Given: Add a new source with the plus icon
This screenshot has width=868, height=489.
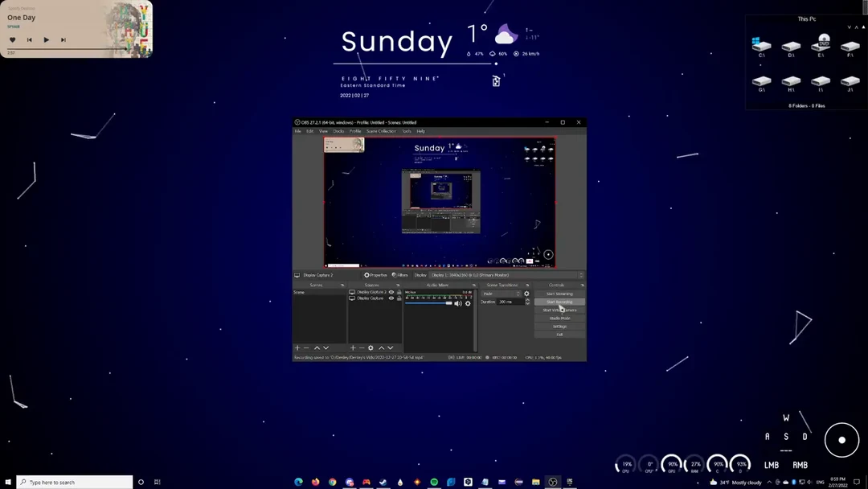Looking at the screenshot, I should click(x=352, y=348).
